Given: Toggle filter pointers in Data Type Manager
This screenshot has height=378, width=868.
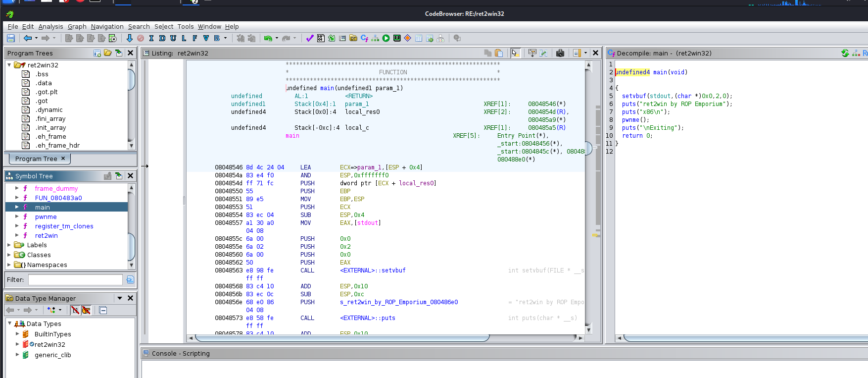Looking at the screenshot, I should 86,310.
